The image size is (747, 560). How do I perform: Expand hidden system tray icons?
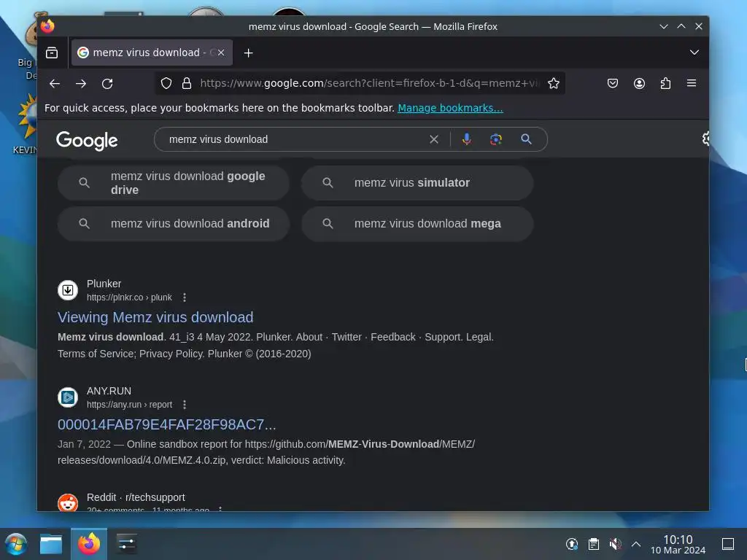coord(636,544)
